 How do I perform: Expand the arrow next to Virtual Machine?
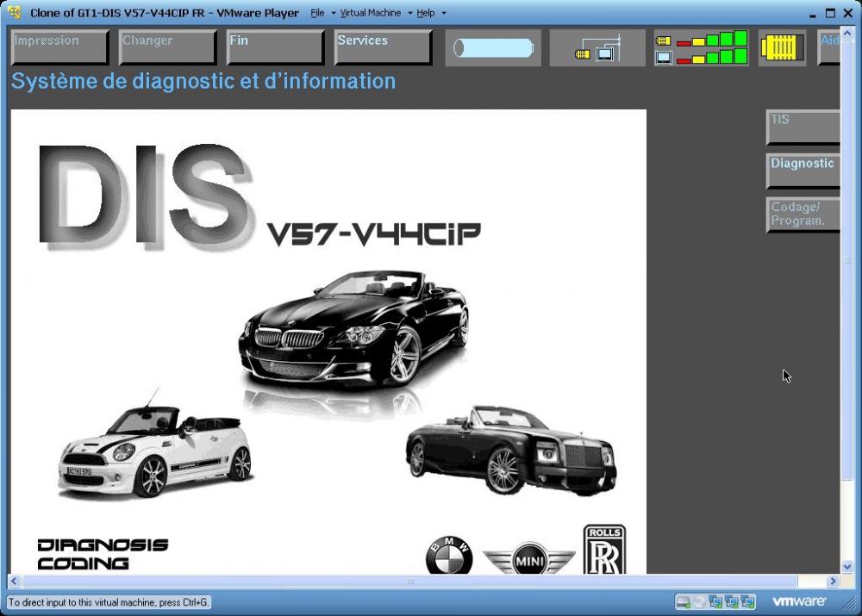pos(410,13)
